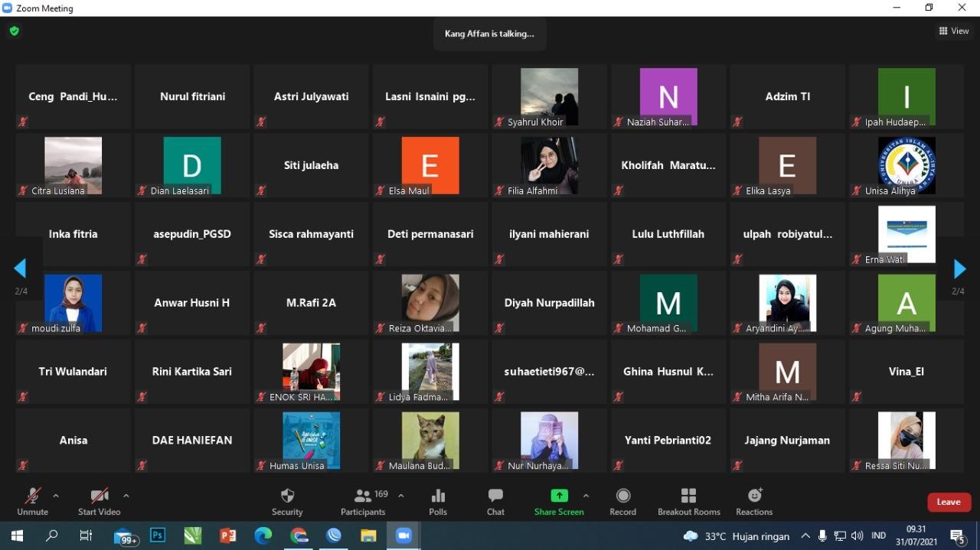The image size is (980, 550).
Task: Select Anwar Husni H participant tile
Action: [192, 303]
